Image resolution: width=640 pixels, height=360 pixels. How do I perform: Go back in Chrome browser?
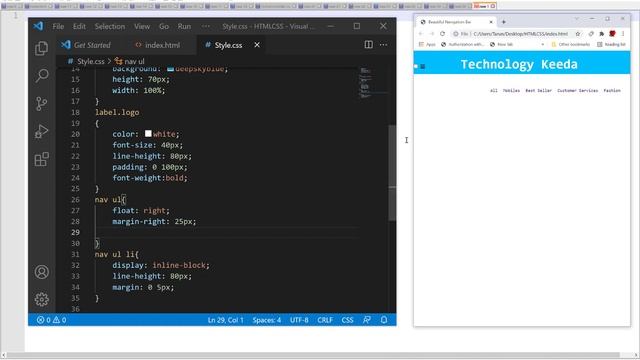point(421,34)
